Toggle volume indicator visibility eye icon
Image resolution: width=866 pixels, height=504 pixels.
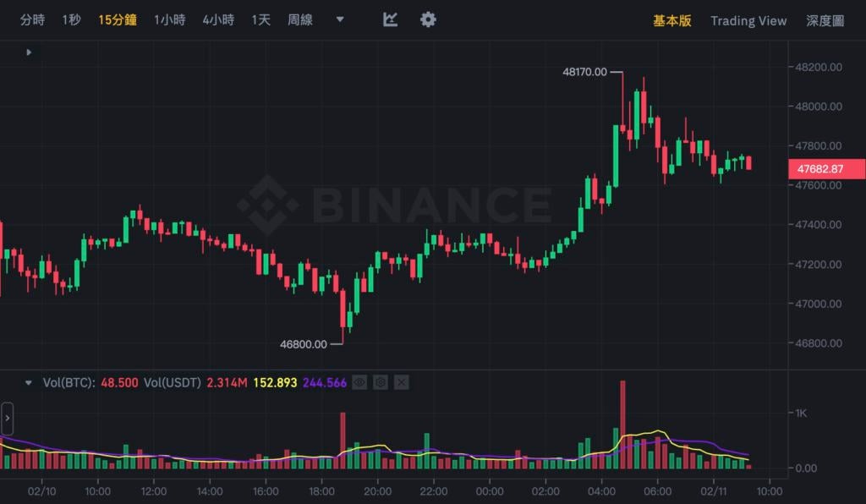[359, 383]
